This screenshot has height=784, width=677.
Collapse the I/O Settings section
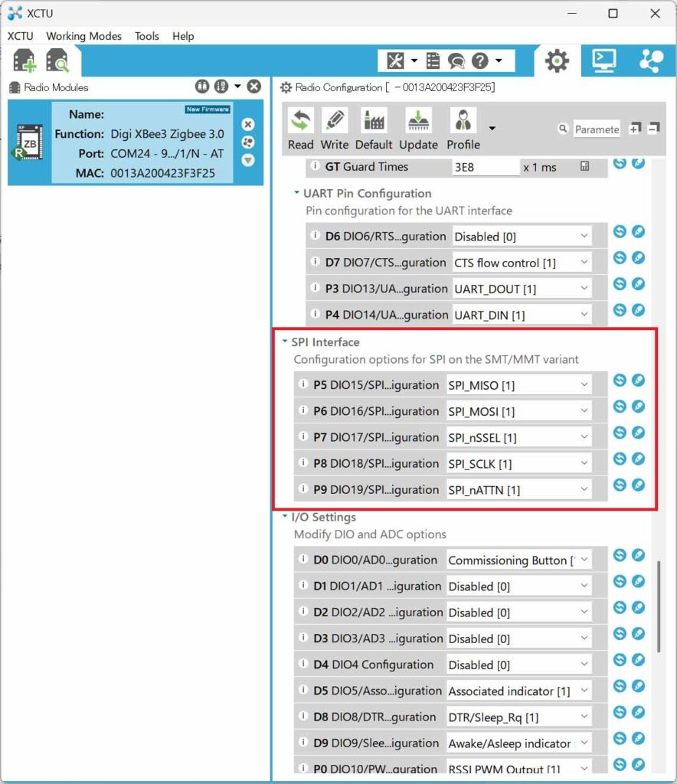(x=285, y=515)
